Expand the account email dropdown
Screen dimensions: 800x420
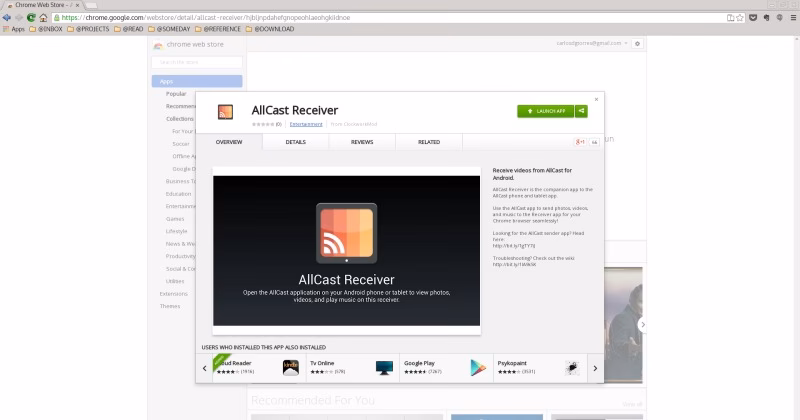[x=592, y=43]
